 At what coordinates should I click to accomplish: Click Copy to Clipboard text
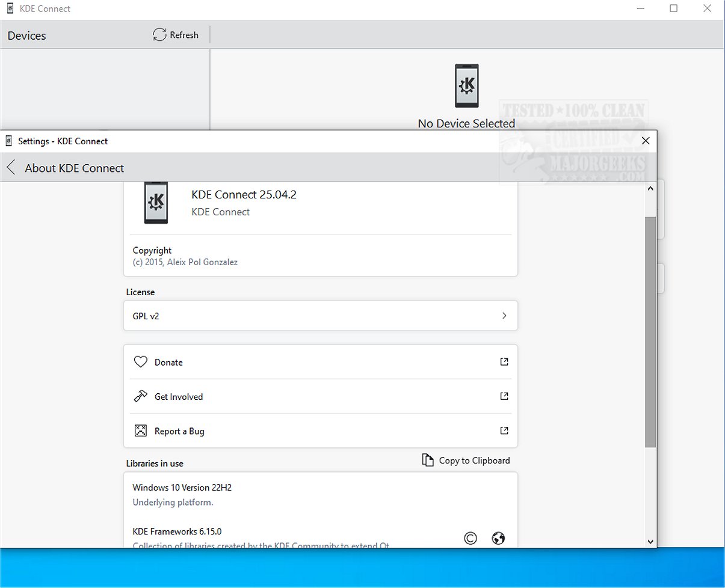coord(475,461)
